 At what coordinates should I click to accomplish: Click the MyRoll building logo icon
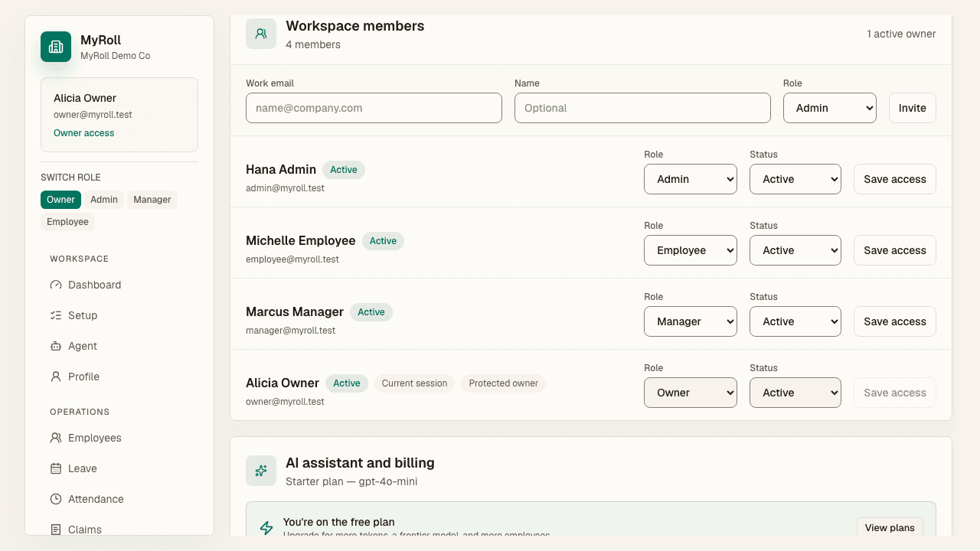56,47
